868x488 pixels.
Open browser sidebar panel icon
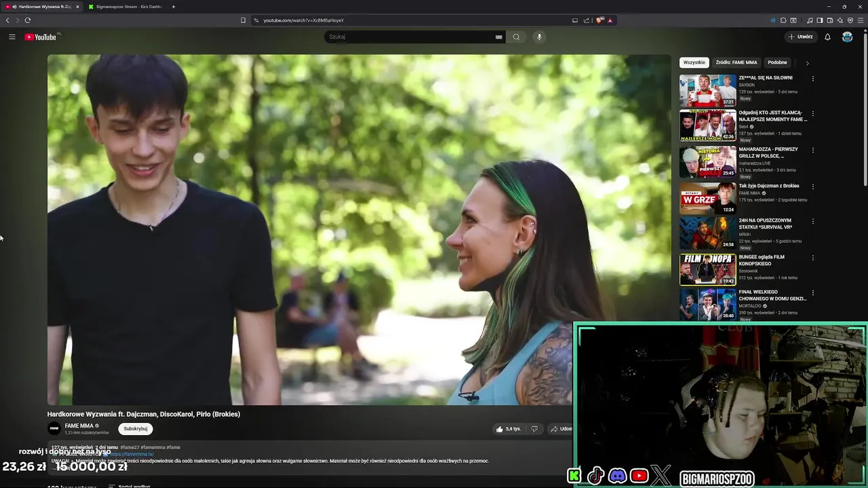(820, 20)
